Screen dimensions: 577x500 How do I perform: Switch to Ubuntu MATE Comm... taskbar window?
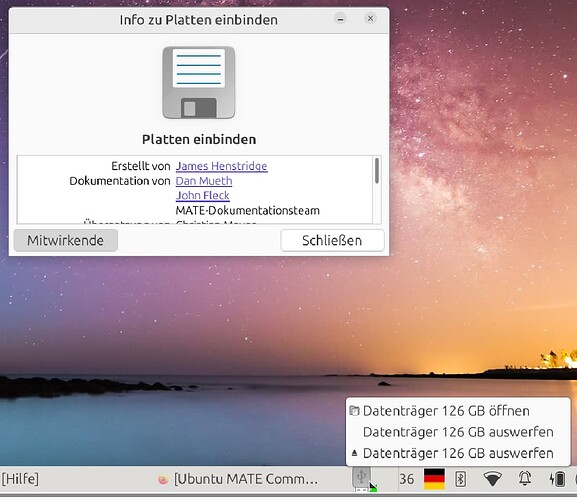click(x=237, y=479)
